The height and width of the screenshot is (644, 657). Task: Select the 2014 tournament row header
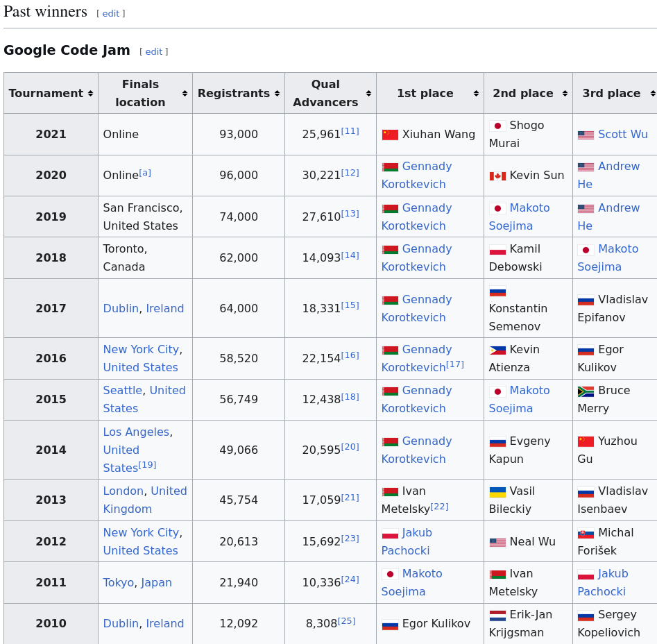click(51, 450)
